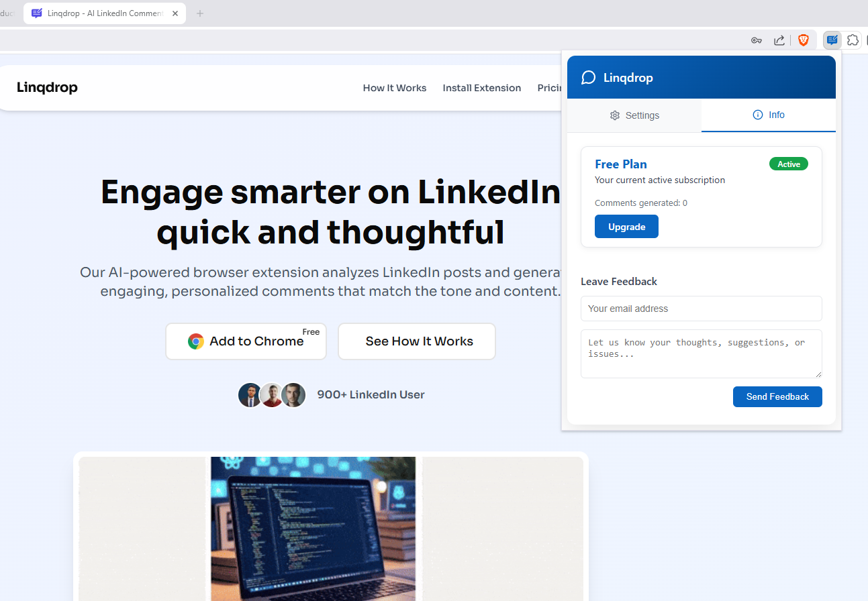This screenshot has height=601, width=868.
Task: Open a new browser tab
Action: pos(200,13)
